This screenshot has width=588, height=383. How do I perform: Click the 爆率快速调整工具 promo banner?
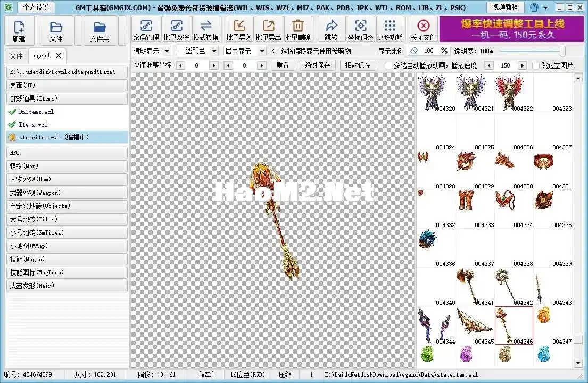pos(512,29)
